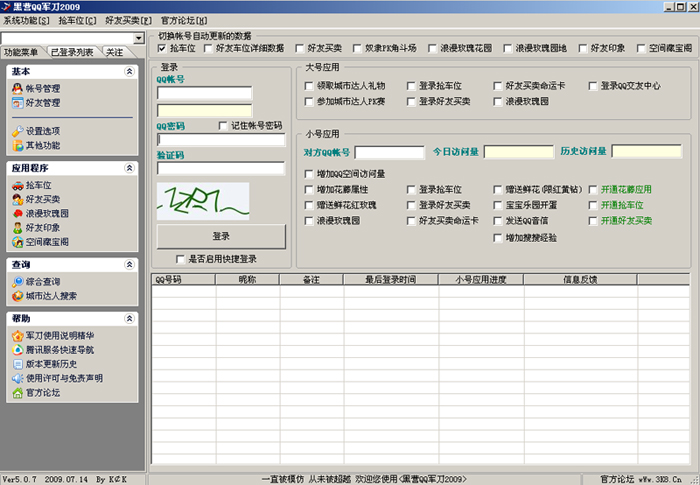The width and height of the screenshot is (700, 485).
Task: Open 好友管理 in the sidebar
Action: click(x=42, y=102)
